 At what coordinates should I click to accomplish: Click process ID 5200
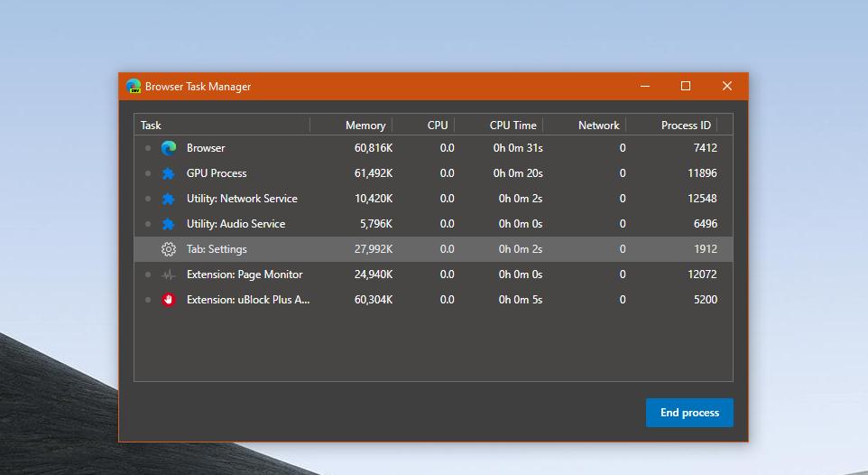(x=706, y=300)
